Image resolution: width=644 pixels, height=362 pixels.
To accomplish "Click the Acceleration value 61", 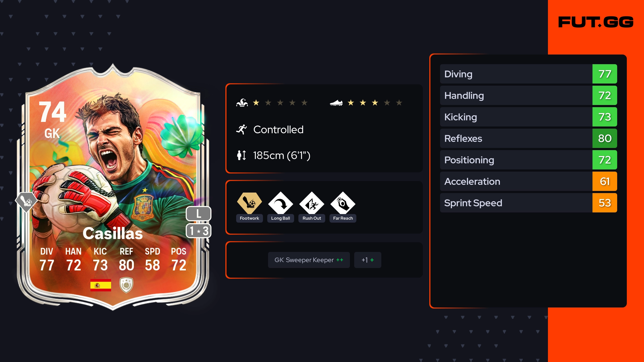I will coord(605,181).
